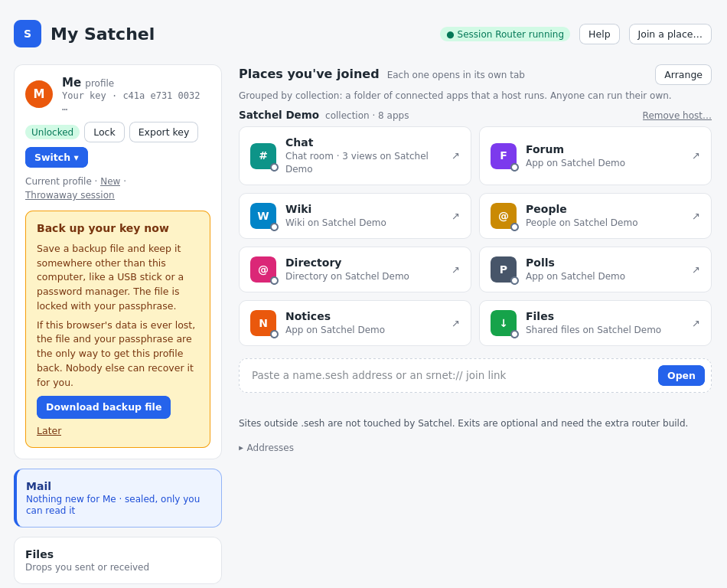Image resolution: width=727 pixels, height=588 pixels.
Task: Click the Satchel Demo collection heading
Action: click(279, 115)
